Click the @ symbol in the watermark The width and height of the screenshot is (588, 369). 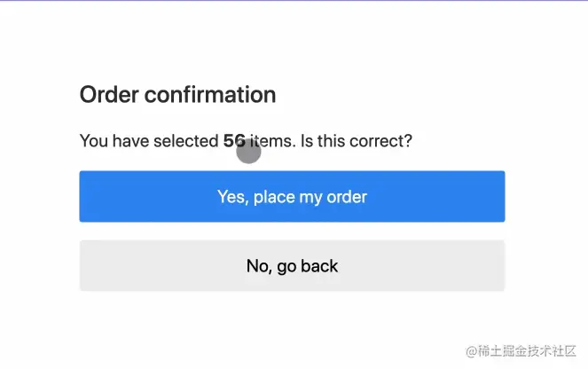(x=471, y=351)
